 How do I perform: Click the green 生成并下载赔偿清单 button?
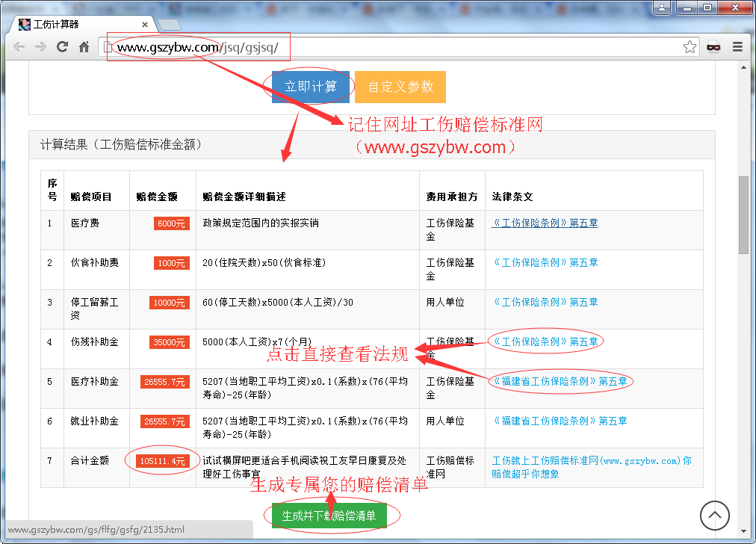[331, 515]
